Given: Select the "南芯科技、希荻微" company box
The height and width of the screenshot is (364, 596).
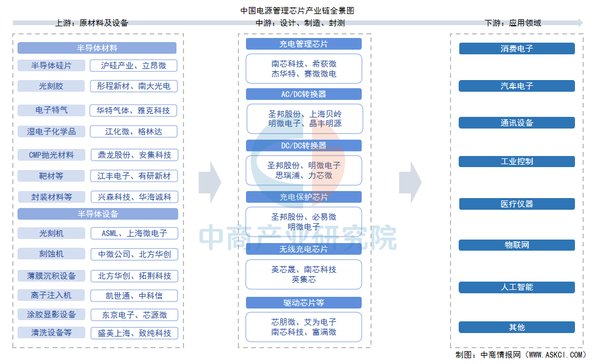Looking at the screenshot, I should 304,69.
